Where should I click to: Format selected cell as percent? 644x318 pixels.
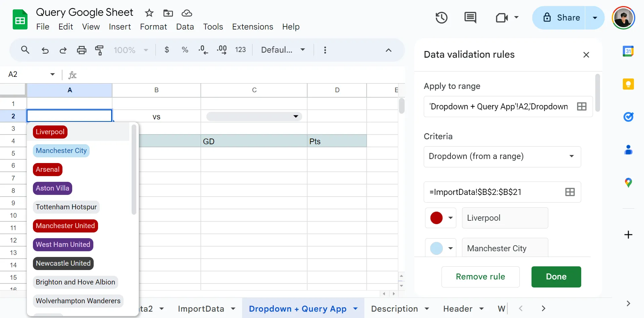(185, 50)
